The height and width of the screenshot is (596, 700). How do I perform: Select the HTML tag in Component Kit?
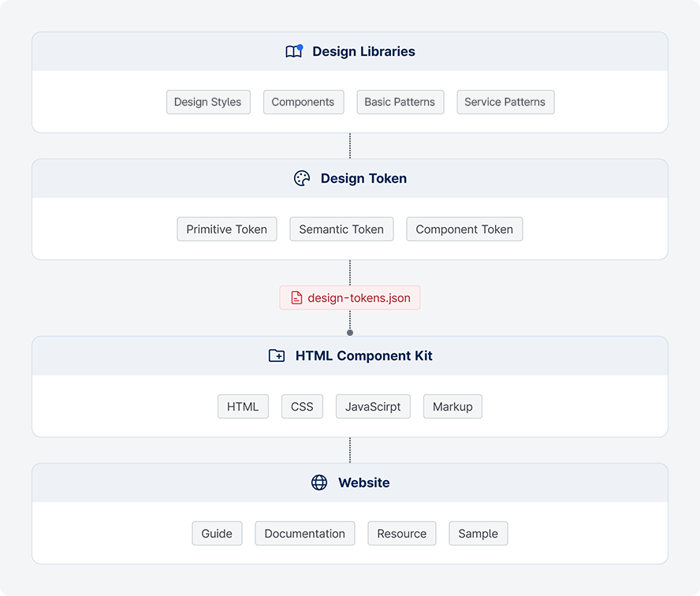coord(243,407)
